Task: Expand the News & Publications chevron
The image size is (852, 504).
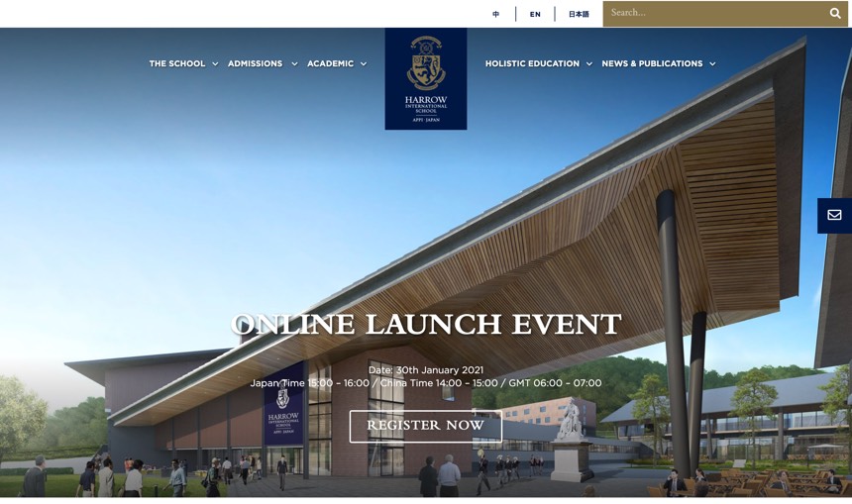Action: pyautogui.click(x=712, y=64)
